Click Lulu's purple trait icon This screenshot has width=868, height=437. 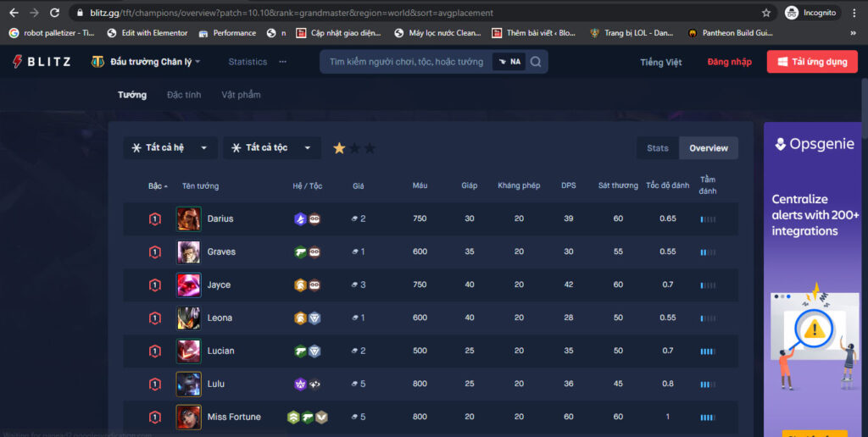tap(300, 384)
